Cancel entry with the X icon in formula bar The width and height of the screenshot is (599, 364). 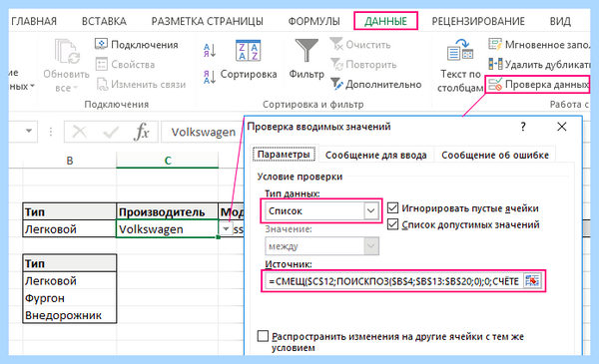(80, 132)
